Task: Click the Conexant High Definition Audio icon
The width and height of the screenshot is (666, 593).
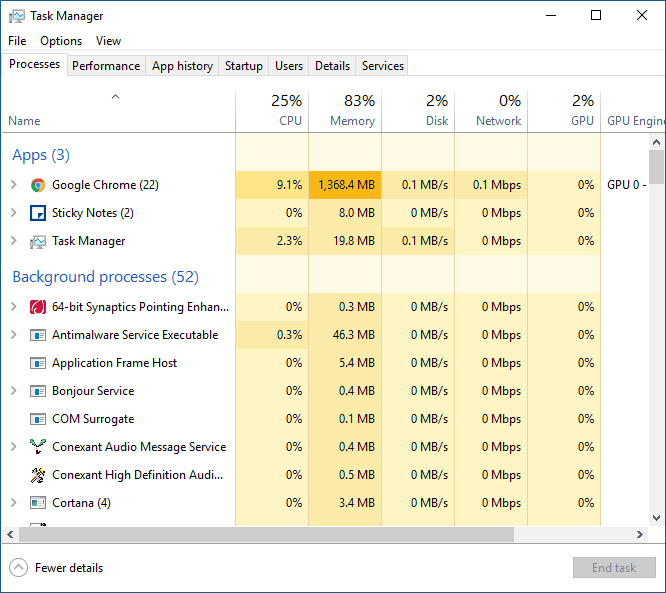Action: point(38,475)
